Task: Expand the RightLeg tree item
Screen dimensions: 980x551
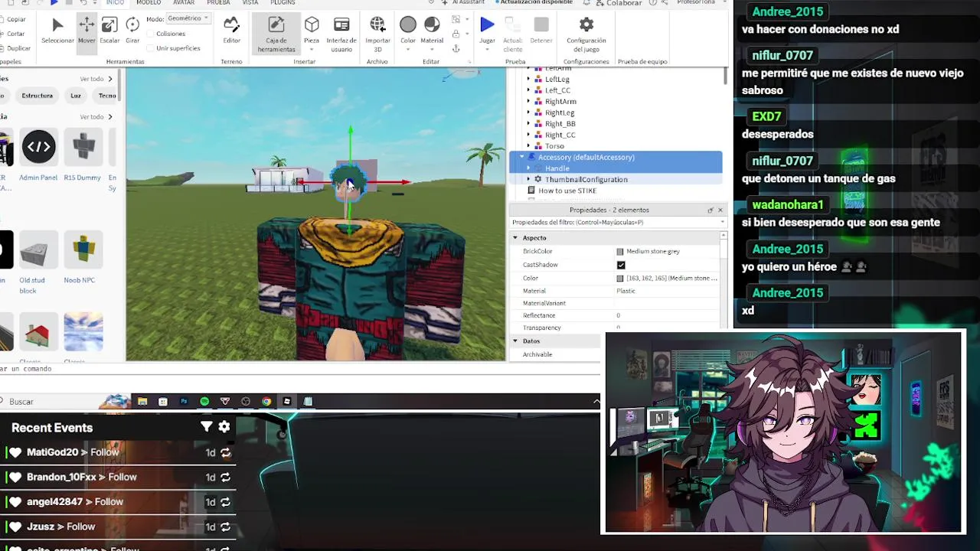Action: [x=528, y=112]
